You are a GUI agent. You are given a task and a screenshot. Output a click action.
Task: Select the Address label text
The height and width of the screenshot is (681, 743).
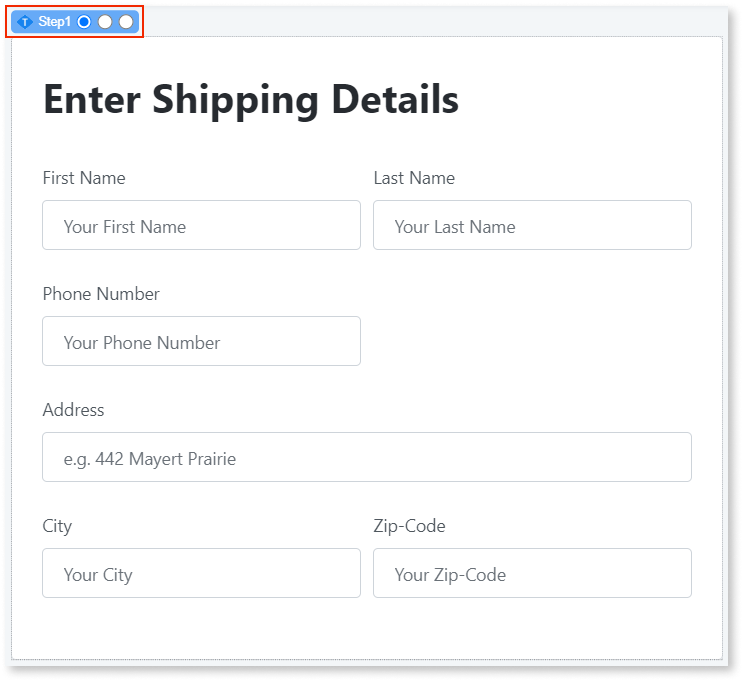[73, 410]
